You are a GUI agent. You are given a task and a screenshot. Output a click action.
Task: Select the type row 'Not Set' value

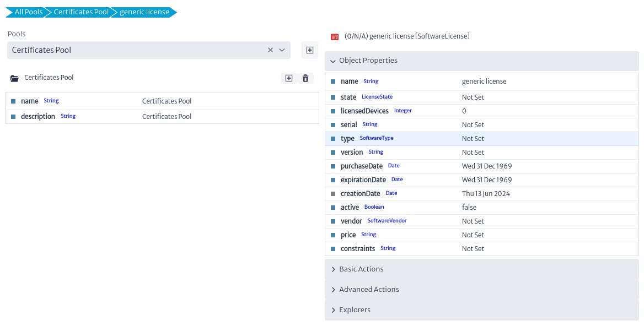473,139
